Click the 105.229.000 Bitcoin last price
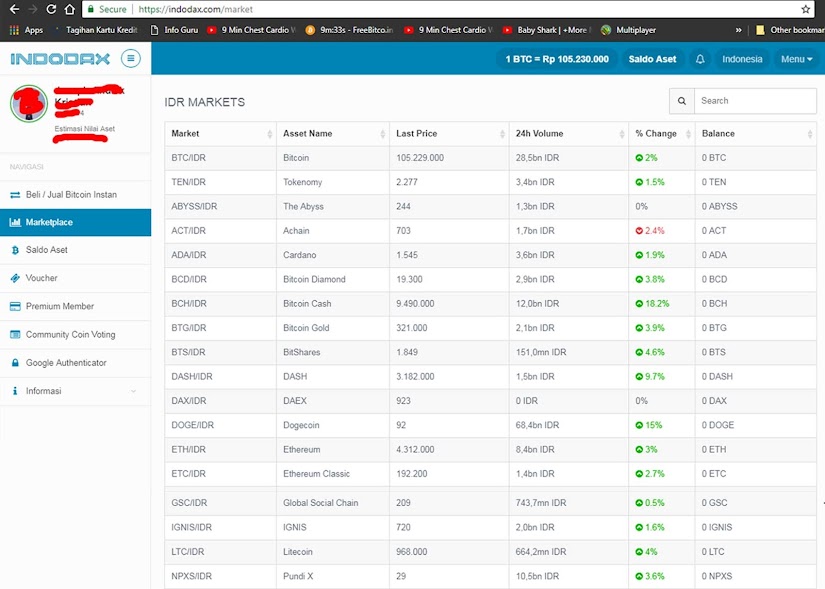 [420, 158]
